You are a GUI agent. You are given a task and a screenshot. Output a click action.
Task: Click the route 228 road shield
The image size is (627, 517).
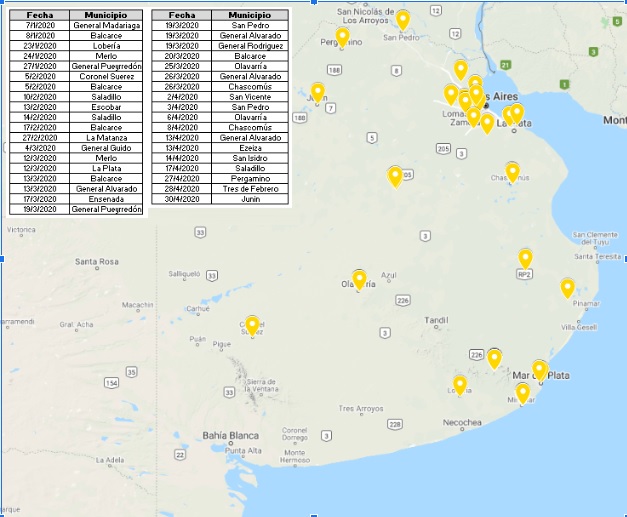click(395, 424)
